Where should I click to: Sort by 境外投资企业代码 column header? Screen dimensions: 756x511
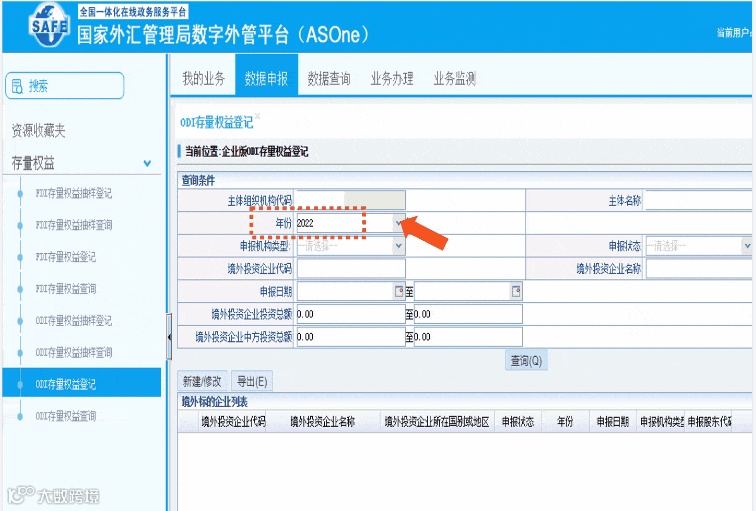[x=233, y=422]
